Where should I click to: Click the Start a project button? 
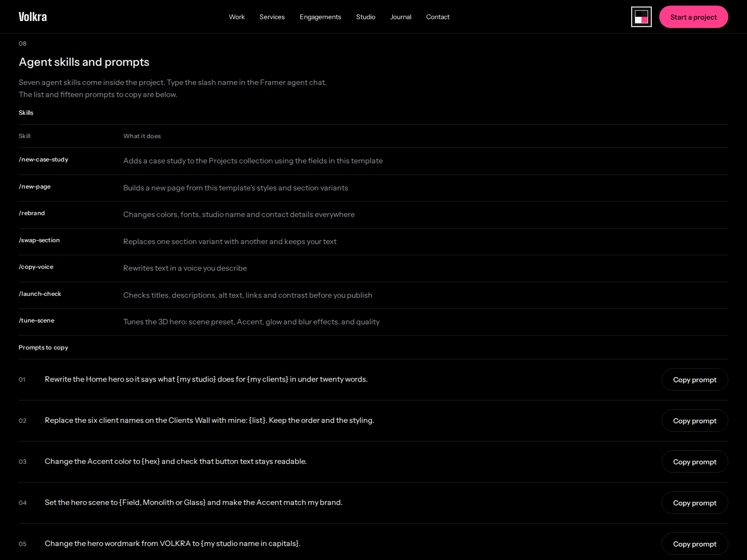click(x=693, y=17)
